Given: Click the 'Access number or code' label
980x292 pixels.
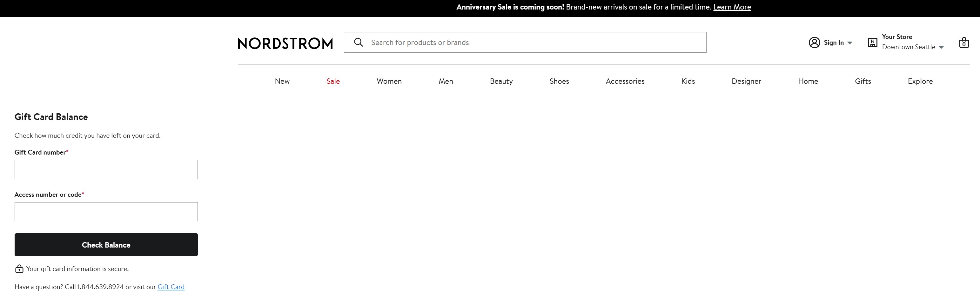Looking at the screenshot, I should point(48,195).
